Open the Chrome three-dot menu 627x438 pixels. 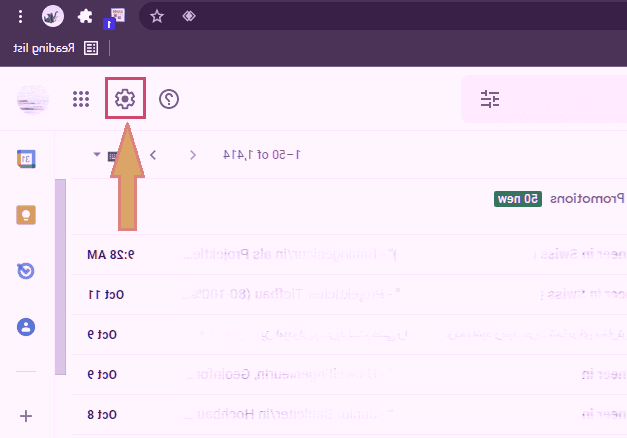[20, 16]
